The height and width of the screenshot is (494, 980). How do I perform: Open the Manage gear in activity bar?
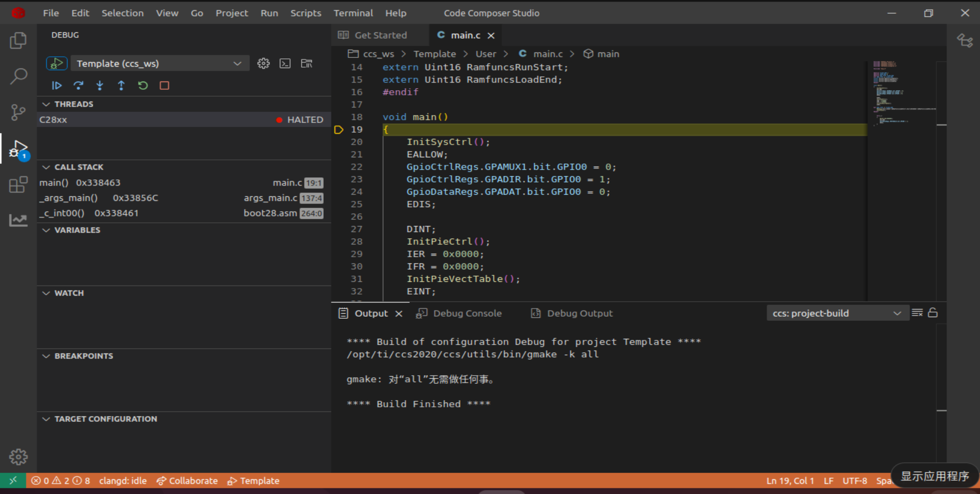pyautogui.click(x=18, y=457)
